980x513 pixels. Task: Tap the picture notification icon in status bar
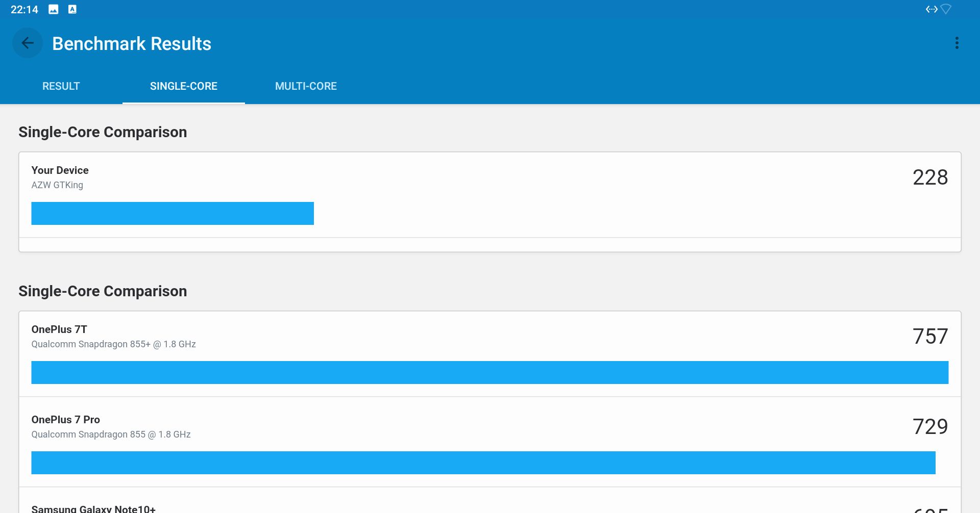click(x=54, y=9)
